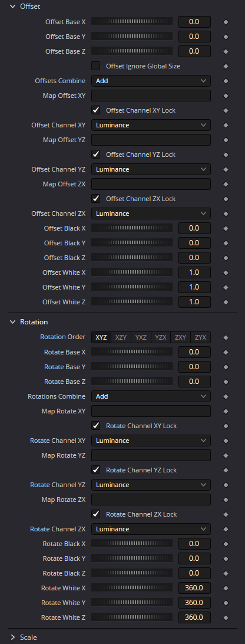
Task: Click keyframe diamond for Offset White Y
Action: (x=226, y=287)
